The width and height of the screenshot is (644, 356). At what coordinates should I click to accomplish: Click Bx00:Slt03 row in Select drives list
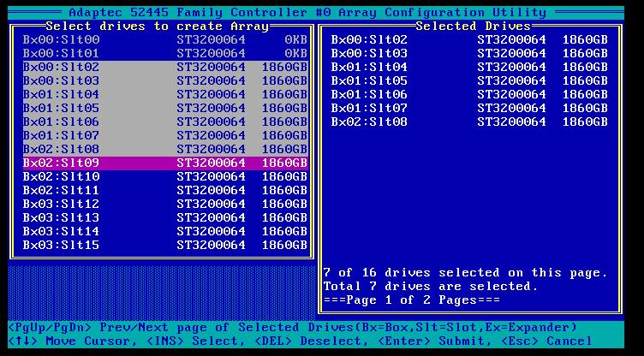tap(165, 80)
